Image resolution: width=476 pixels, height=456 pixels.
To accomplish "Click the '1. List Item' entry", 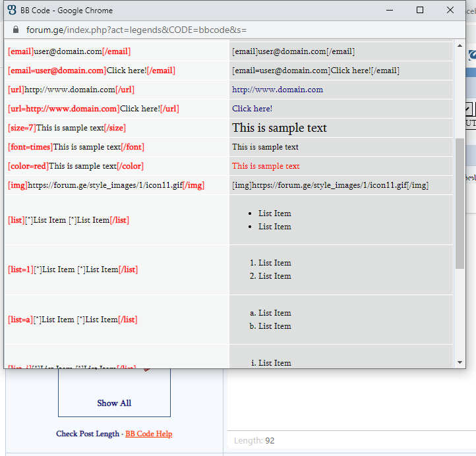I will (270, 263).
